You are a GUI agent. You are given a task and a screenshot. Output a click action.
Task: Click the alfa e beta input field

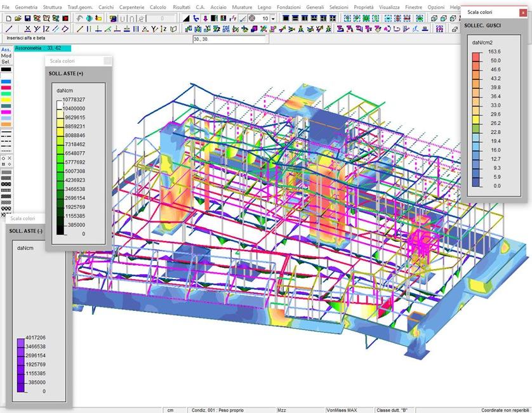click(230, 39)
